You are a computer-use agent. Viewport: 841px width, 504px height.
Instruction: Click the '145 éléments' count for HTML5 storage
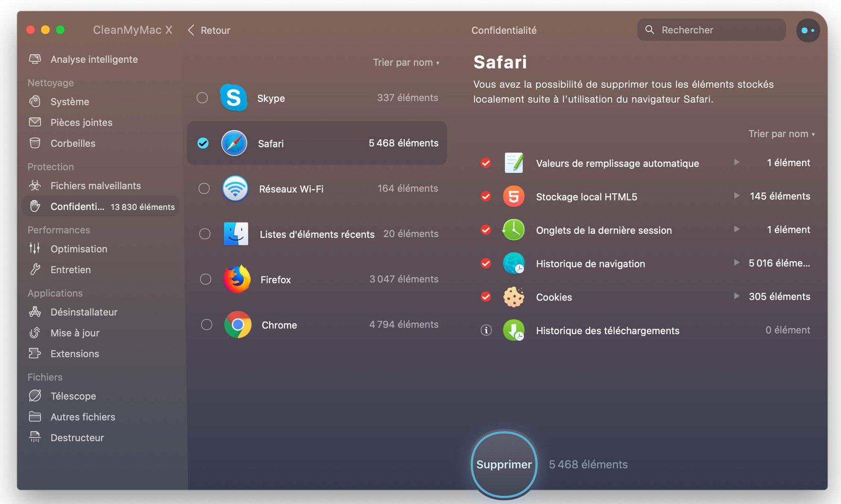click(x=780, y=196)
